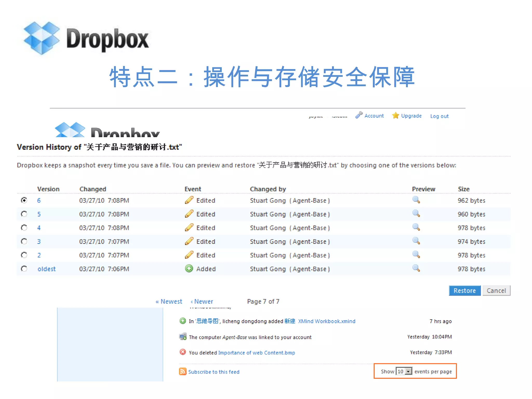
Task: Click the pencil Edited icon for version 4
Action: (x=189, y=228)
